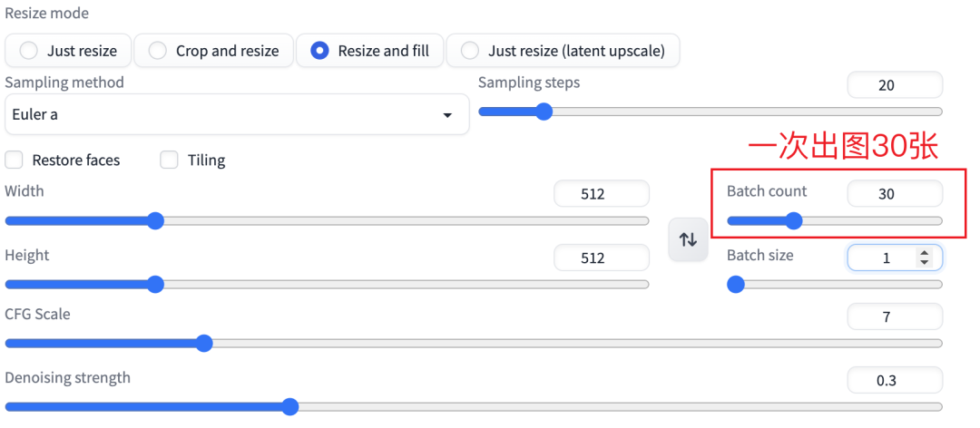The image size is (980, 428).
Task: Choose Crop and resize mode
Action: click(x=158, y=51)
